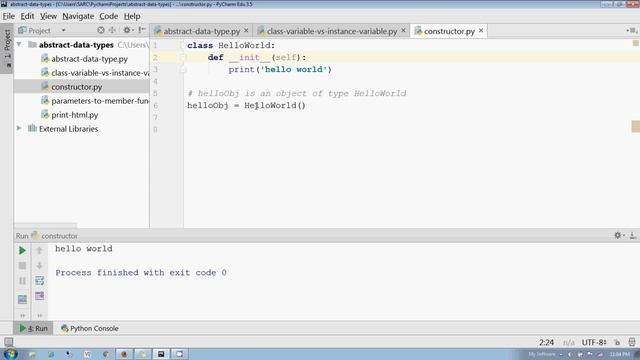
Task: Rerun constructor with green play button
Action: (22, 250)
